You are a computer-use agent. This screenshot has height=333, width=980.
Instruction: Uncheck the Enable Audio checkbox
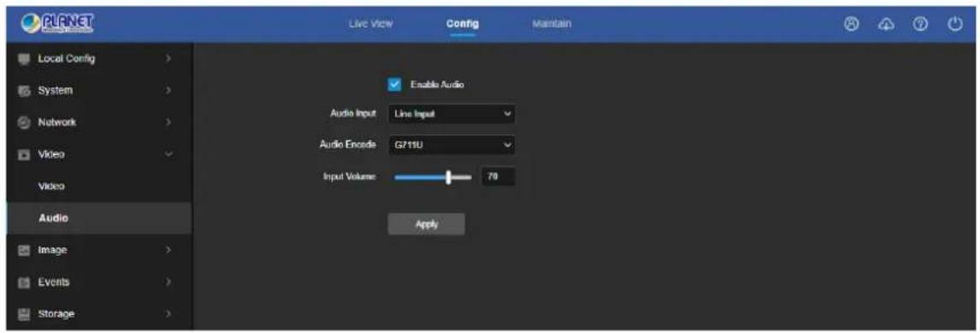pos(393,84)
